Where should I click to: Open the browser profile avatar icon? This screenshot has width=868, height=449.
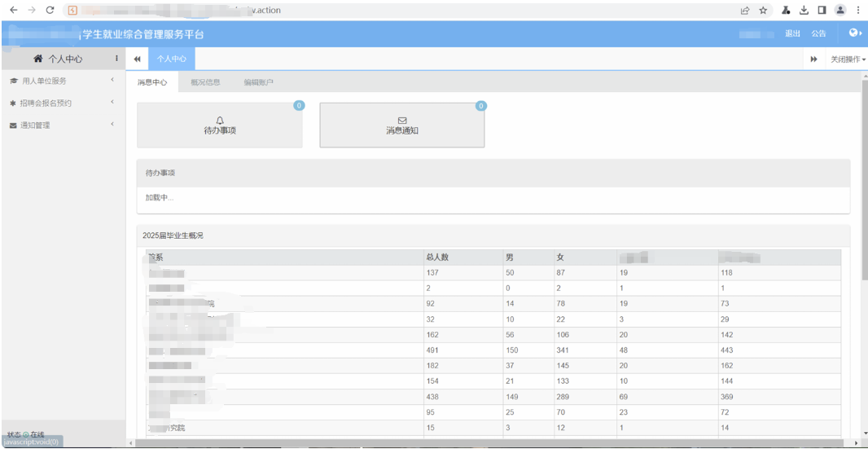pos(840,10)
